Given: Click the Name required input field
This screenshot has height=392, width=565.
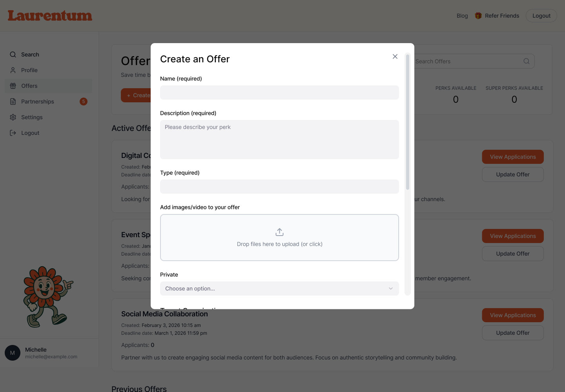Looking at the screenshot, I should point(279,93).
